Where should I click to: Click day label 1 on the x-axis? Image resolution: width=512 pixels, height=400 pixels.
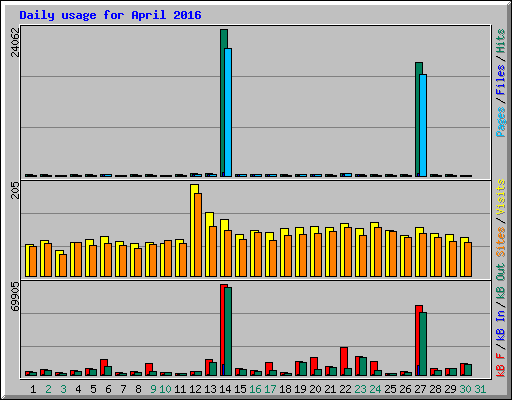pos(33,389)
